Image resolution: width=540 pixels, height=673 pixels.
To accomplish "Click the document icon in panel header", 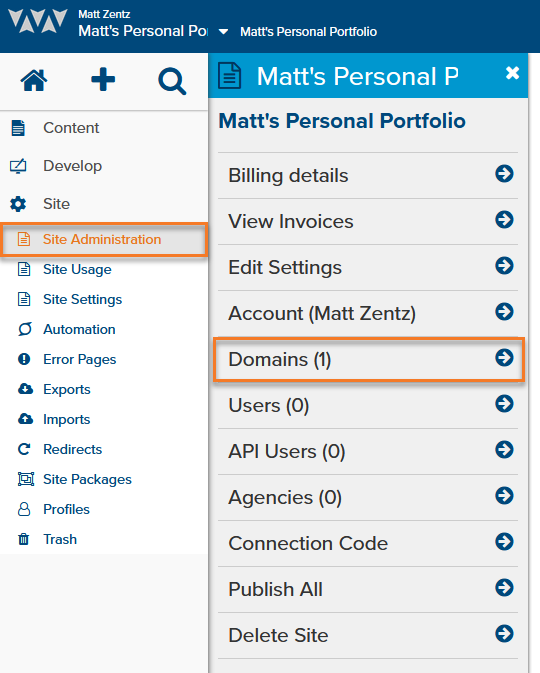I will [x=230, y=76].
